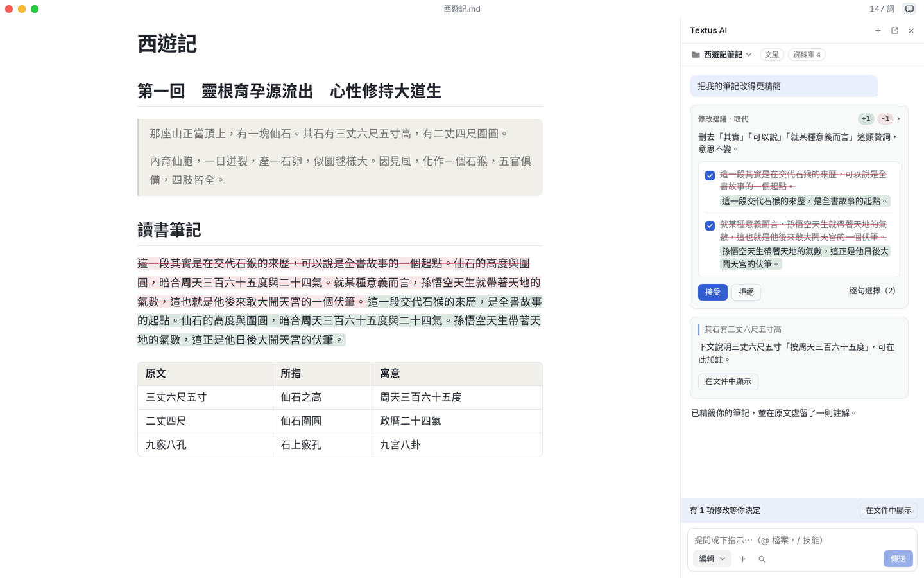
Task: Reject the suggested edits with 拒絕
Action: (746, 292)
